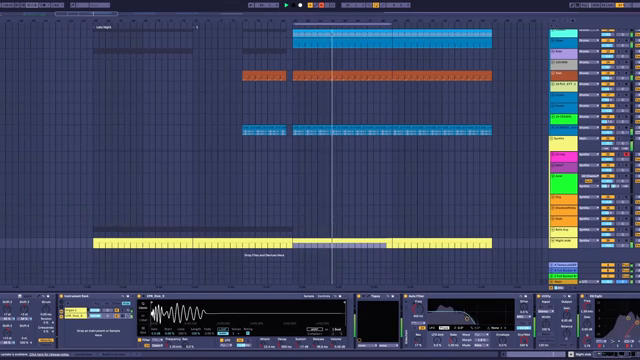640x360 pixels.
Task: Click the Update Now button in status bar
Action: pos(84,354)
